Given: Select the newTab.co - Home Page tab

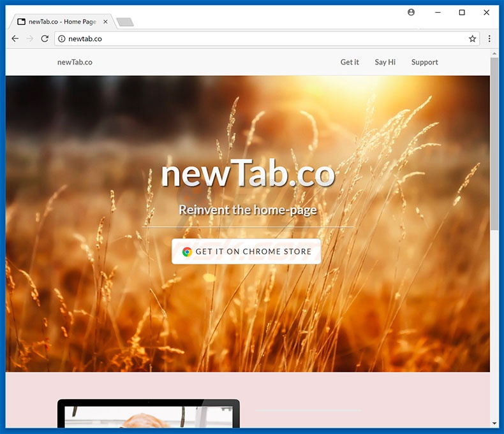Looking at the screenshot, I should pos(63,22).
